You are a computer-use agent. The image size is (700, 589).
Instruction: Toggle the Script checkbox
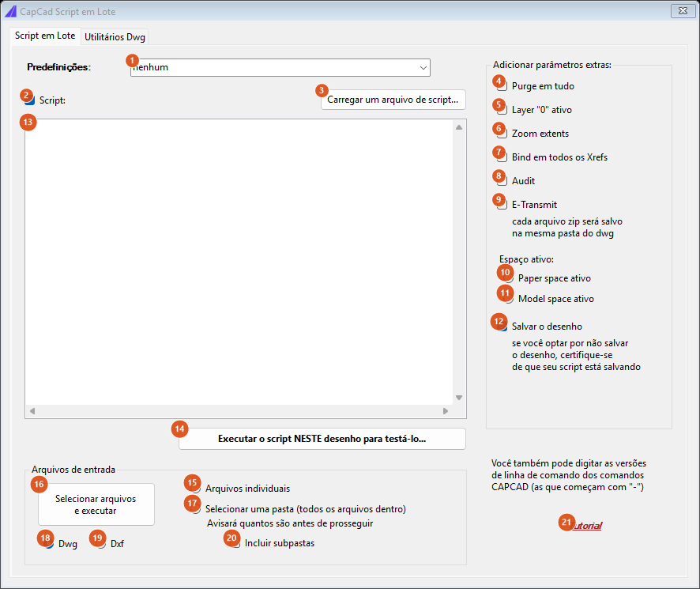[x=30, y=100]
